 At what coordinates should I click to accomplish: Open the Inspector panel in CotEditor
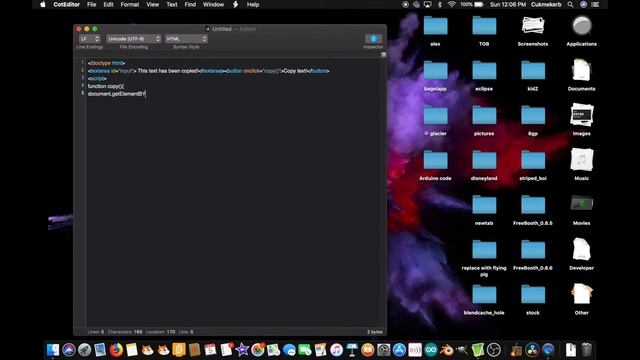[x=373, y=39]
